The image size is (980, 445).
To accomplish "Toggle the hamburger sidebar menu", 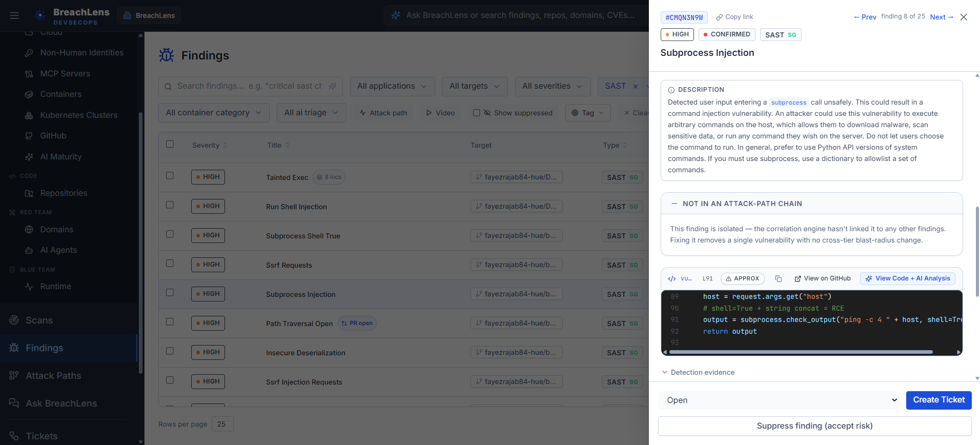I will 14,15.
